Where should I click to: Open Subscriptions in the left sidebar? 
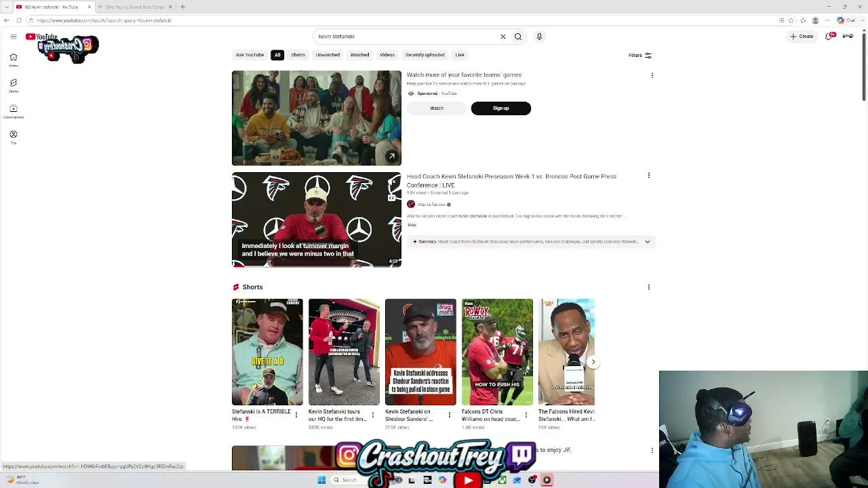coord(13,111)
